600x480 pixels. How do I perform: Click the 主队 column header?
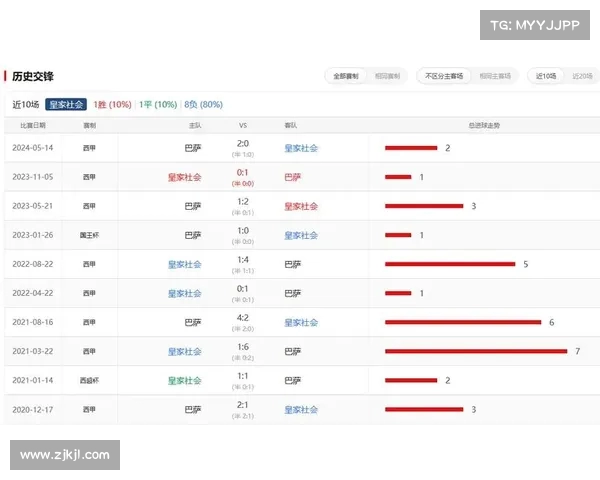click(195, 125)
